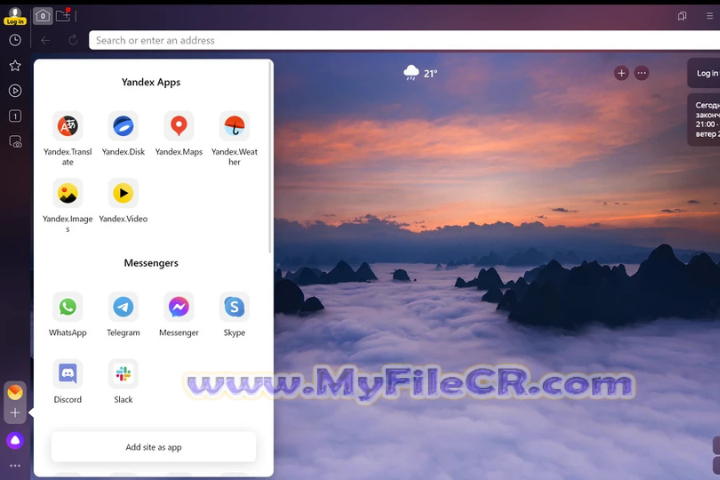Open weather widget showing 21°
The height and width of the screenshot is (480, 720).
[420, 73]
